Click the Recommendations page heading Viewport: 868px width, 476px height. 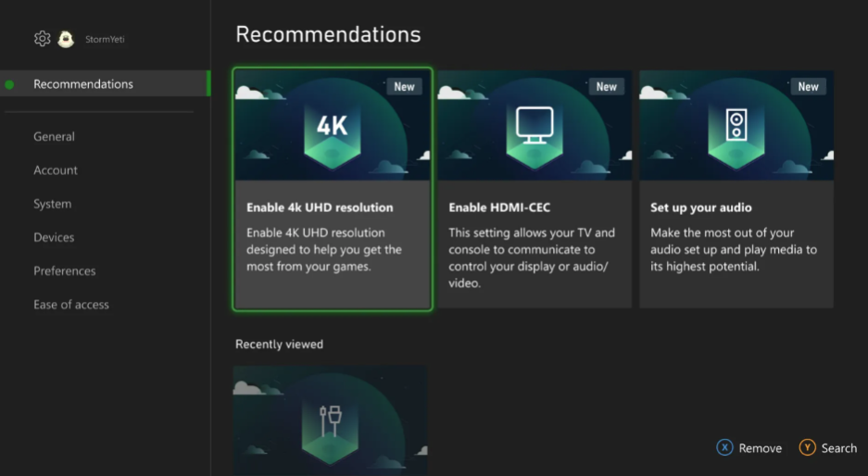tap(328, 34)
